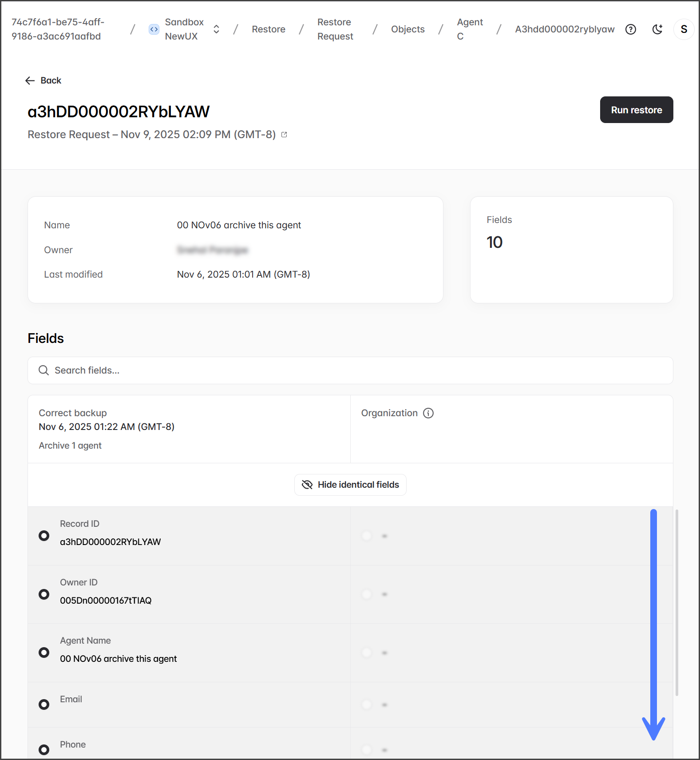Image resolution: width=700 pixels, height=760 pixels.
Task: Click the Organization info icon
Action: pos(428,413)
